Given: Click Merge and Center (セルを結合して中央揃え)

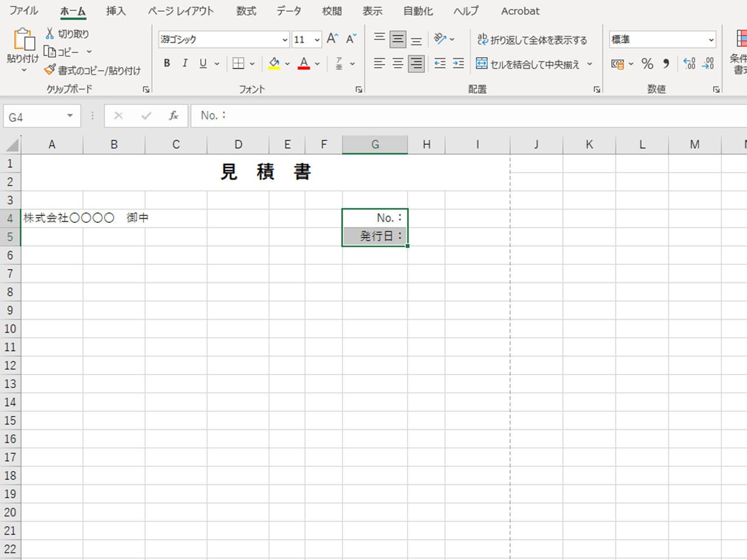Looking at the screenshot, I should (528, 64).
